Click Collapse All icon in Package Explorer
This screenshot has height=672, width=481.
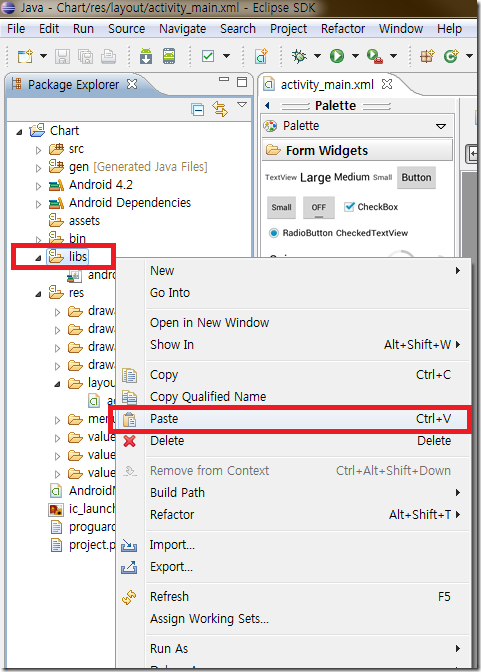point(198,110)
